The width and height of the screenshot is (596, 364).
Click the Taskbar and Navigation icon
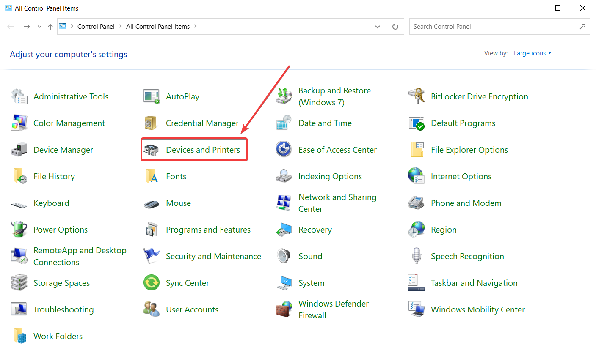[x=417, y=283]
